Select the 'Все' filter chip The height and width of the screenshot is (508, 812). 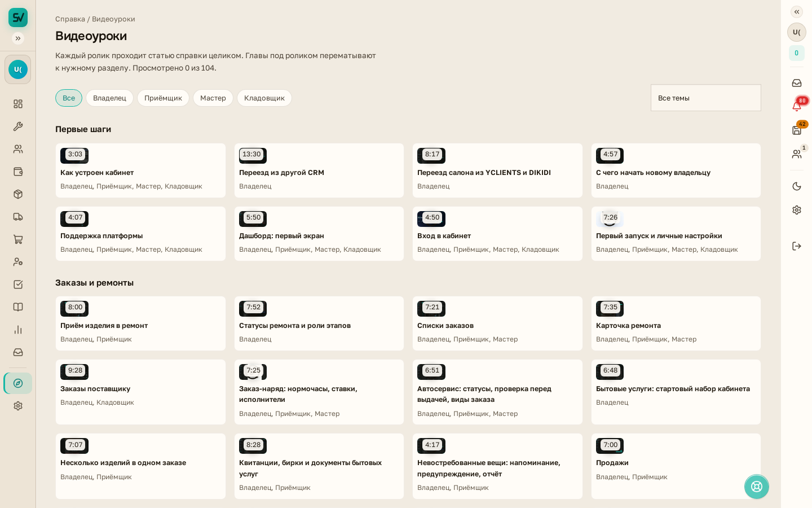click(69, 98)
